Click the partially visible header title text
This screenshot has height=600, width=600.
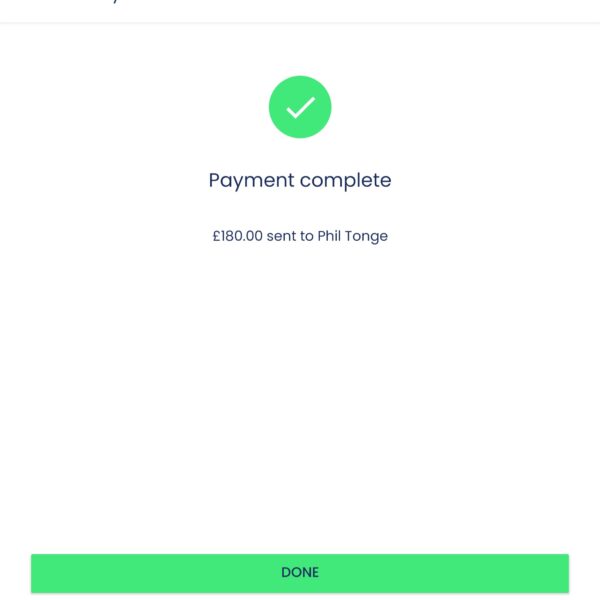(110, 3)
